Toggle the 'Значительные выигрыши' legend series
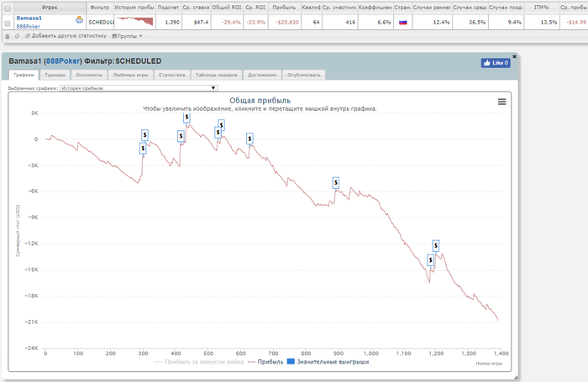The height and width of the screenshot is (382, 588). [x=328, y=362]
